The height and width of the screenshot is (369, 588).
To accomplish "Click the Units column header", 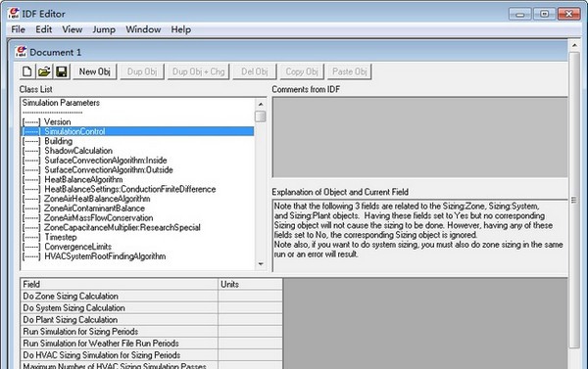I will pyautogui.click(x=250, y=284).
